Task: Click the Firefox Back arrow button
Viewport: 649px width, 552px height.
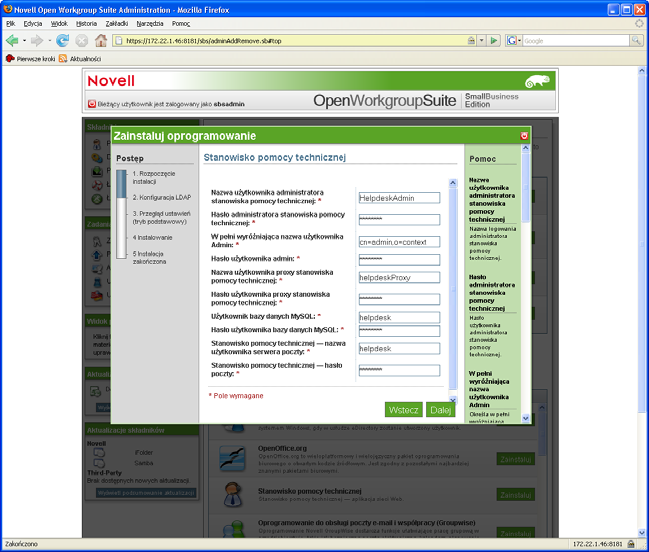Action: click(x=12, y=41)
